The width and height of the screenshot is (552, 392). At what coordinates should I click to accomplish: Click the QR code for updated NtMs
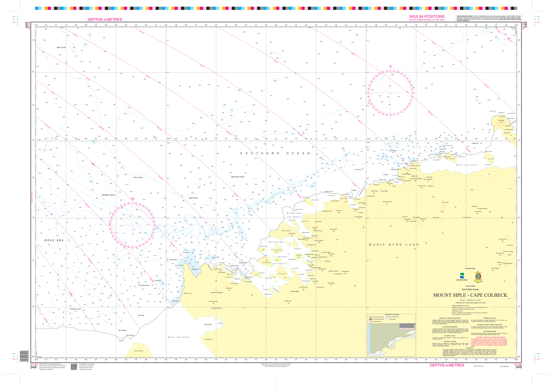pos(74,367)
